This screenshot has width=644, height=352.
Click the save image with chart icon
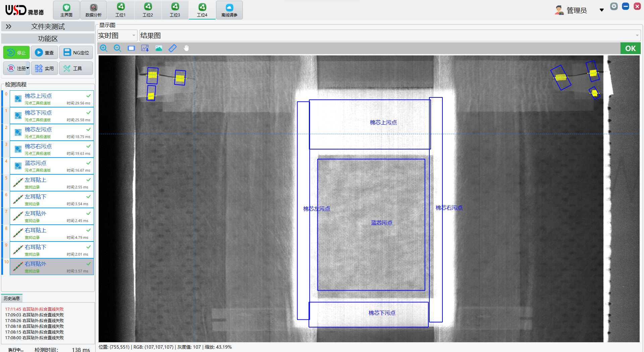145,48
